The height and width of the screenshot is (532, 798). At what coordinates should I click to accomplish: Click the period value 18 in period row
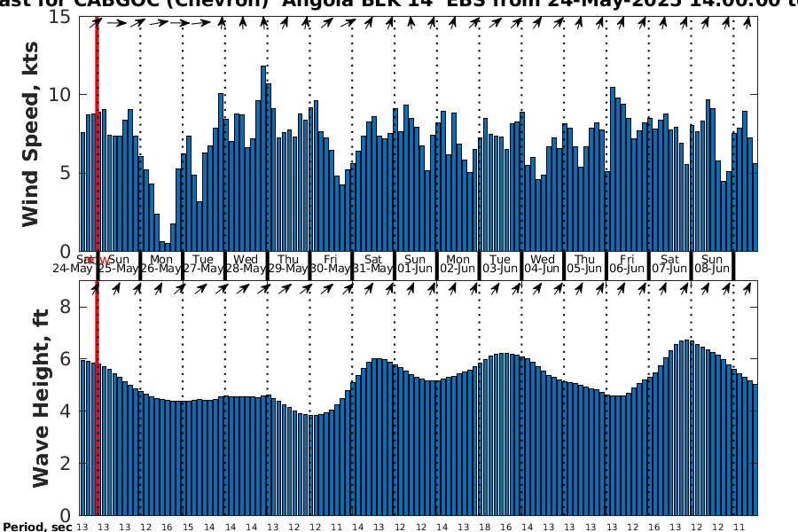(484, 528)
